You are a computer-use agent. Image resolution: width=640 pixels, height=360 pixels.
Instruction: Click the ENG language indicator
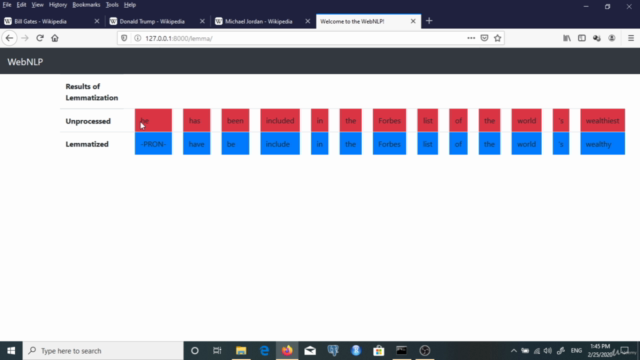coord(576,351)
